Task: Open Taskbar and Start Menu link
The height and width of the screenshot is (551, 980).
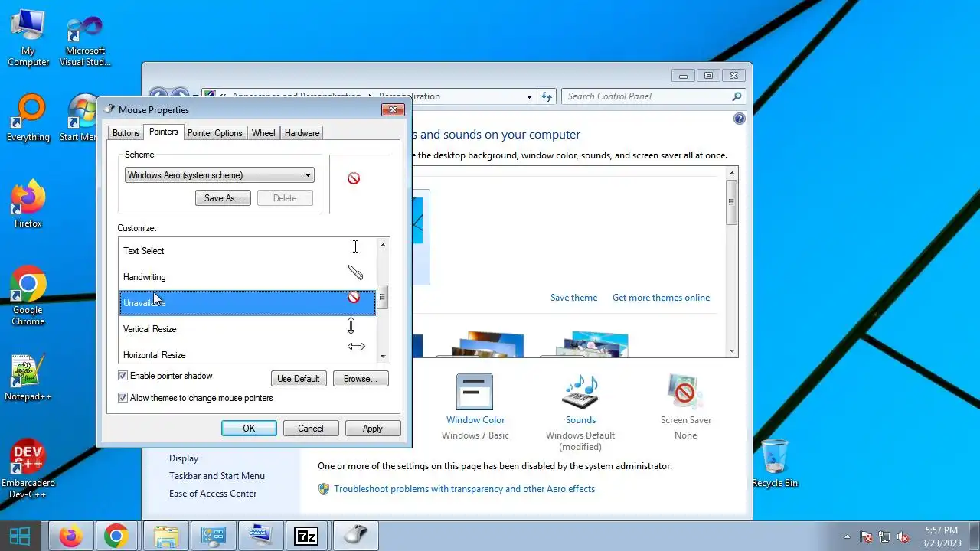Action: coord(217,476)
